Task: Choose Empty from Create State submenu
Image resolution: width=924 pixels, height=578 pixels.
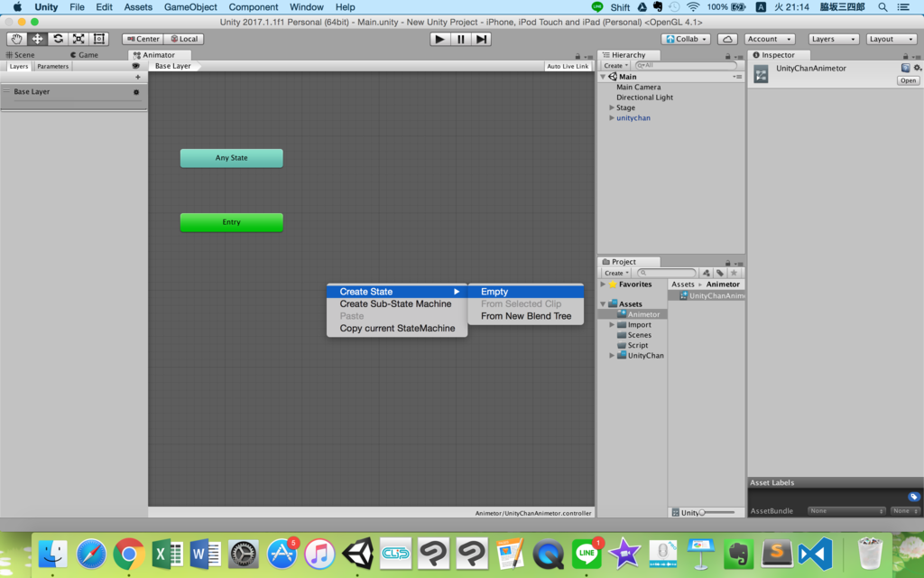Action: pyautogui.click(x=526, y=292)
